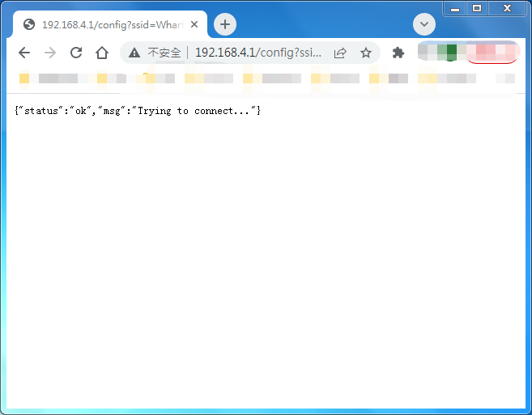Image resolution: width=532 pixels, height=415 pixels.
Task: Maximize the browser window
Action: click(x=477, y=8)
